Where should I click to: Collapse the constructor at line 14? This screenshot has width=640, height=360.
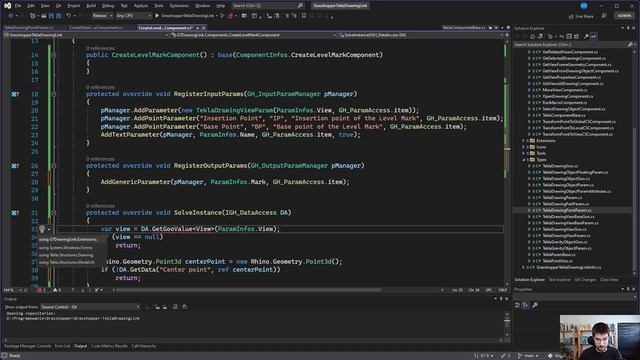[x=54, y=55]
